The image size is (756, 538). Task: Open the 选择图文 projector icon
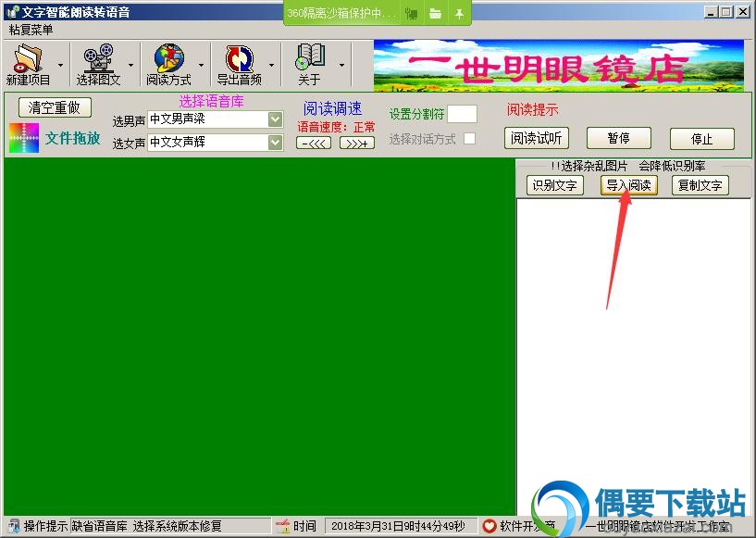tap(98, 58)
